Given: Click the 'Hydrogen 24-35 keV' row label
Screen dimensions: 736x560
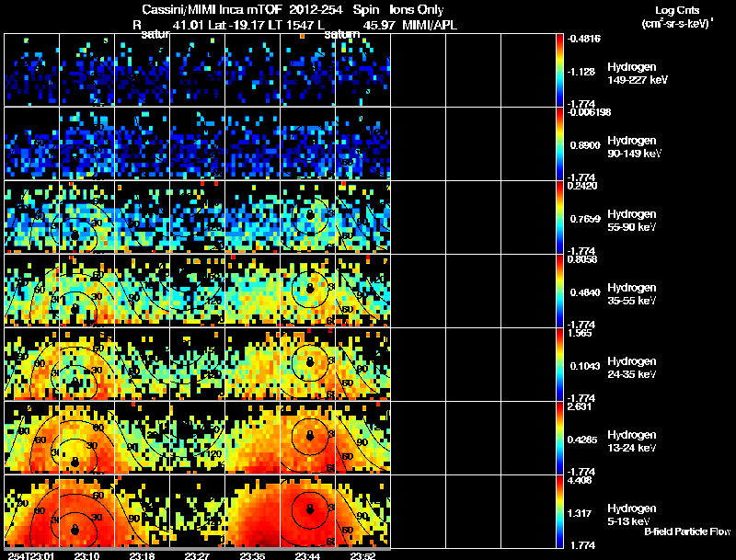Looking at the screenshot, I should 632,368.
